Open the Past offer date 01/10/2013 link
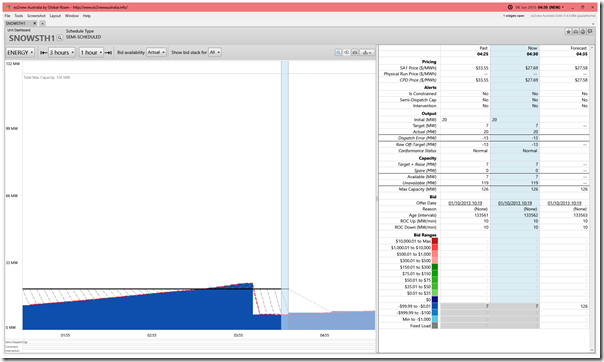The width and height of the screenshot is (604, 362). tap(465, 203)
